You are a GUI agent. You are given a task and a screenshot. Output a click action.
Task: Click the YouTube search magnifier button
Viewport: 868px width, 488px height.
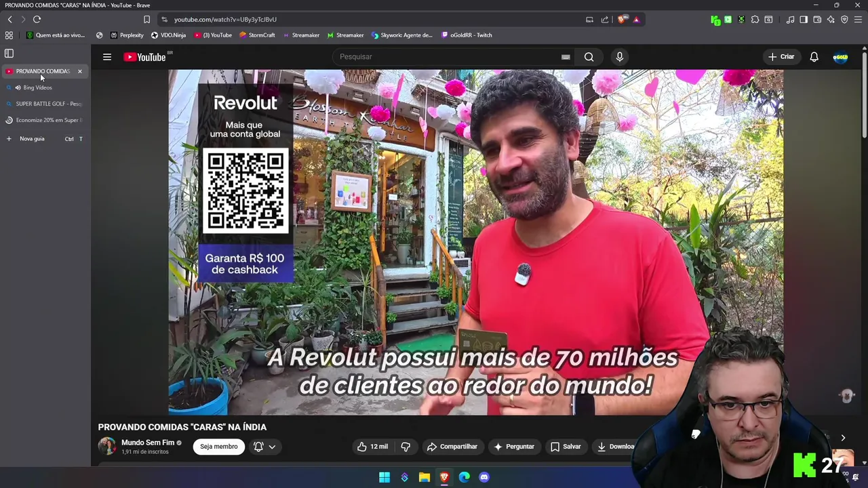[x=589, y=57]
